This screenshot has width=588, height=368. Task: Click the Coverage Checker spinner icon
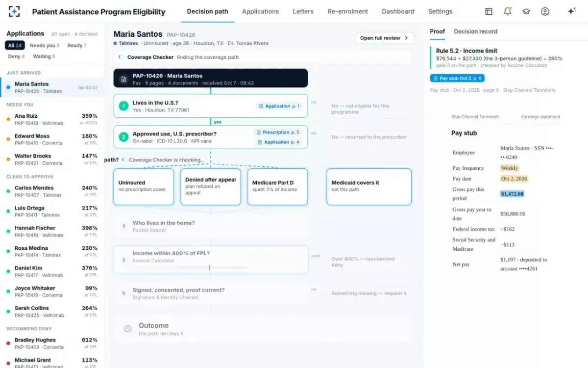click(121, 57)
